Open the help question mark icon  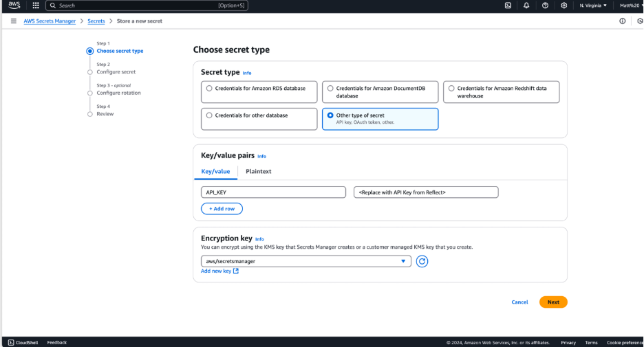pos(545,5)
